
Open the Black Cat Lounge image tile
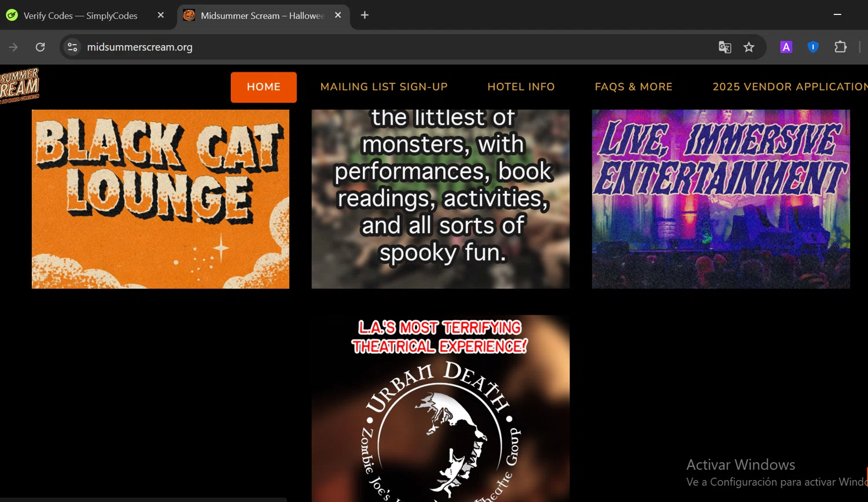[160, 199]
